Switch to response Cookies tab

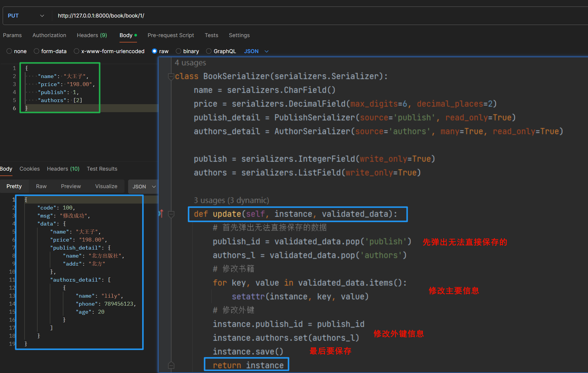[30, 169]
